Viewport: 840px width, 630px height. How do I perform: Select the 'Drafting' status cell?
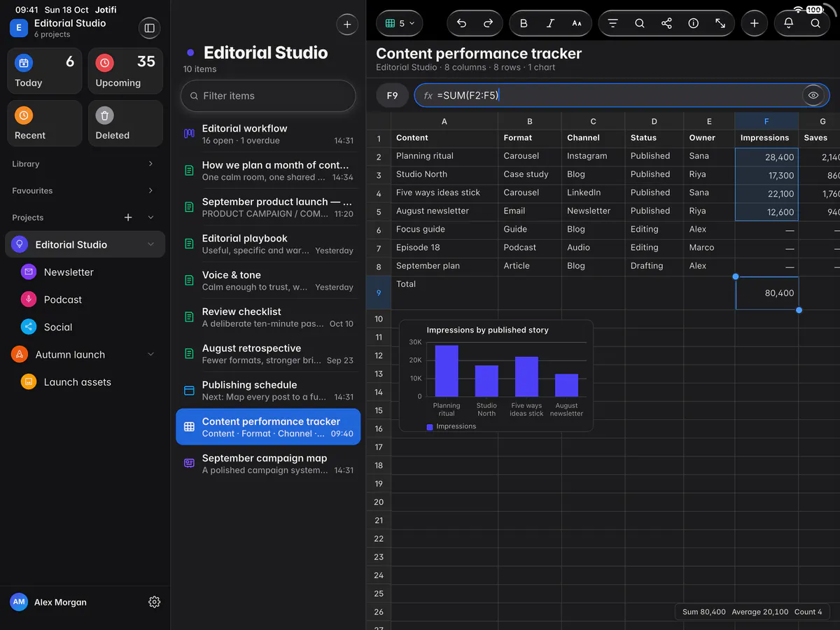click(654, 265)
